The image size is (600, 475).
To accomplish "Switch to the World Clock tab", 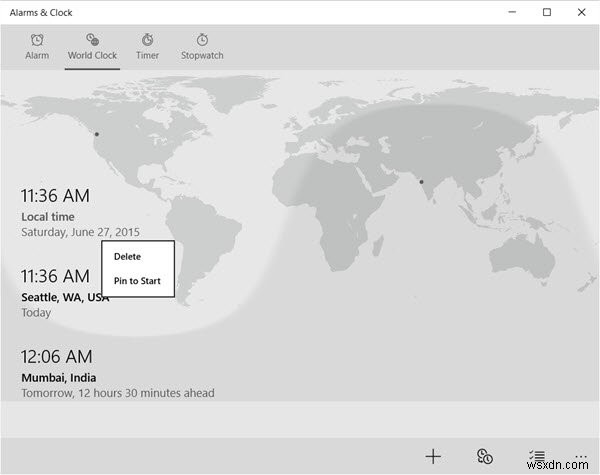I will [x=92, y=47].
